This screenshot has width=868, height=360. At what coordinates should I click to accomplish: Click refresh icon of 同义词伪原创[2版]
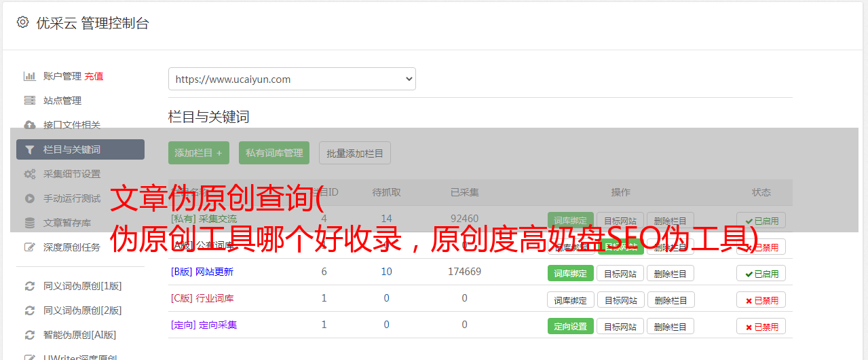point(29,310)
